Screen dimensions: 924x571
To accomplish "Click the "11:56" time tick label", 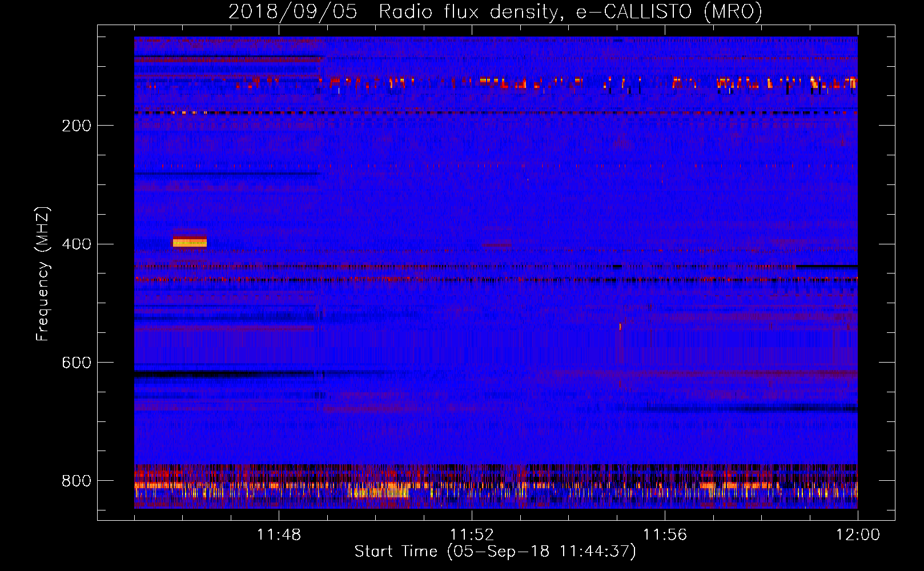I will click(665, 535).
